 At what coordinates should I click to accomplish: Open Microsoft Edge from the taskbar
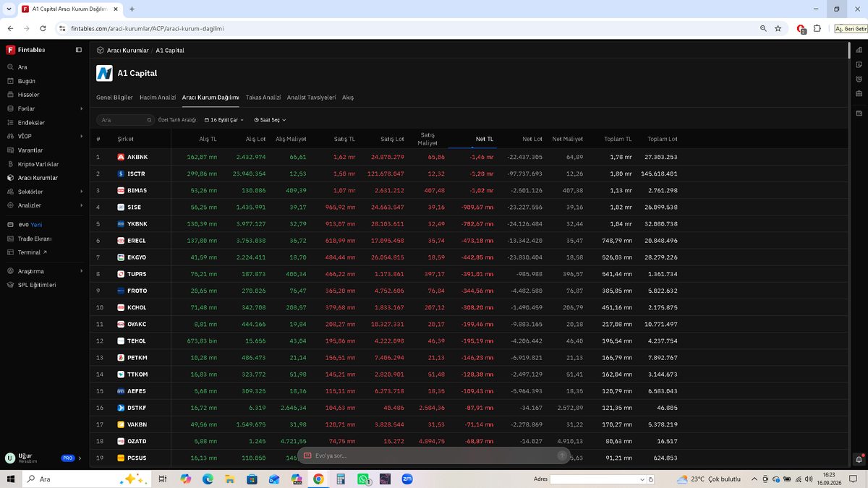click(207, 479)
